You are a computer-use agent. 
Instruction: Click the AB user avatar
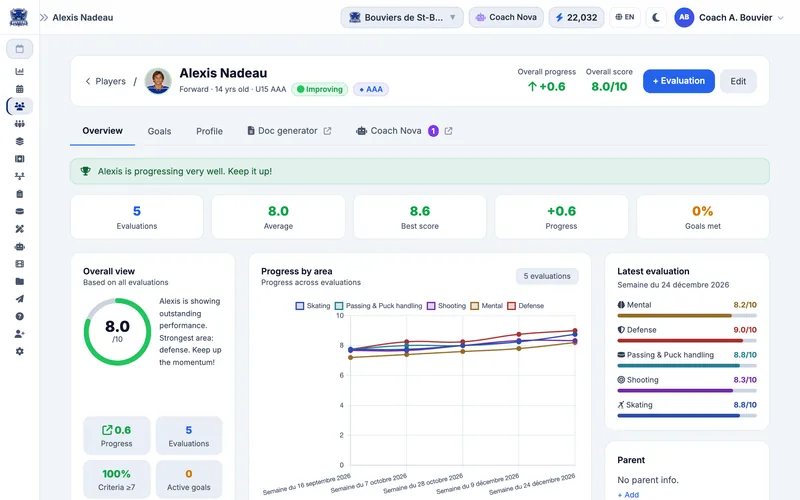coord(684,17)
